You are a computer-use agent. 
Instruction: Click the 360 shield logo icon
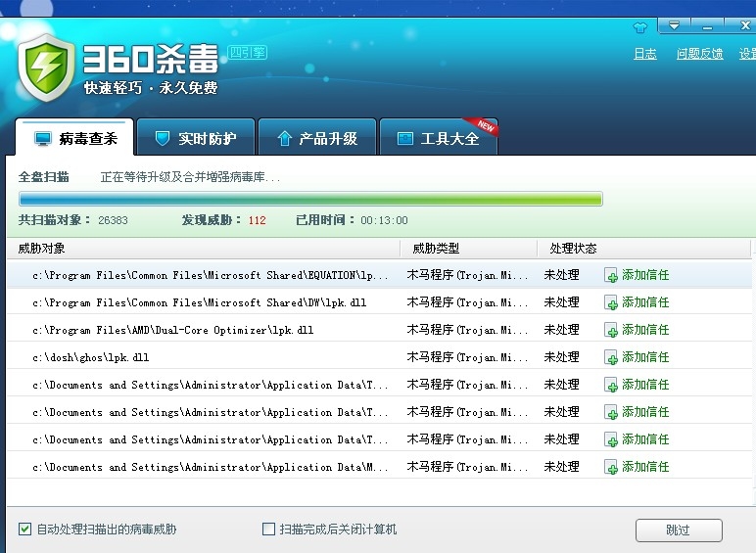(46, 68)
